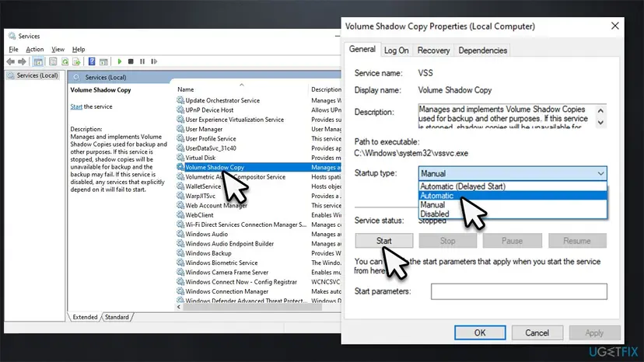Viewport: 644px width, 362px height.
Task: Click gear icon beside Windows Connection Manager
Action: (180, 291)
